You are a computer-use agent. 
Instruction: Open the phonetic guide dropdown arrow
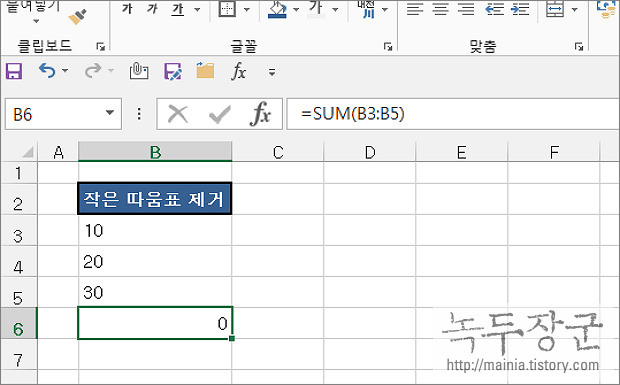(x=385, y=9)
